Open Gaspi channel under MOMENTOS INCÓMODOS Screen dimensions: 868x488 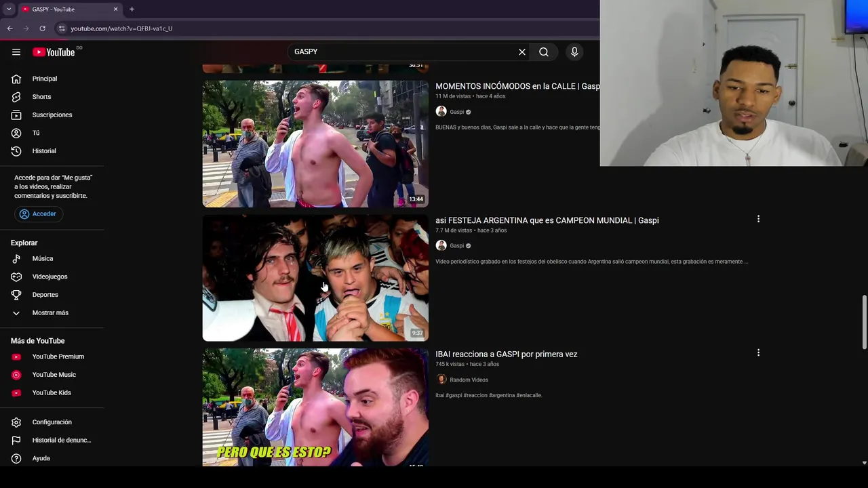point(456,112)
